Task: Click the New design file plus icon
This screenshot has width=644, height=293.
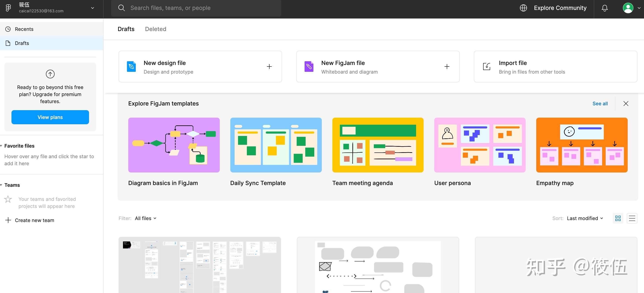Action: coord(269,67)
